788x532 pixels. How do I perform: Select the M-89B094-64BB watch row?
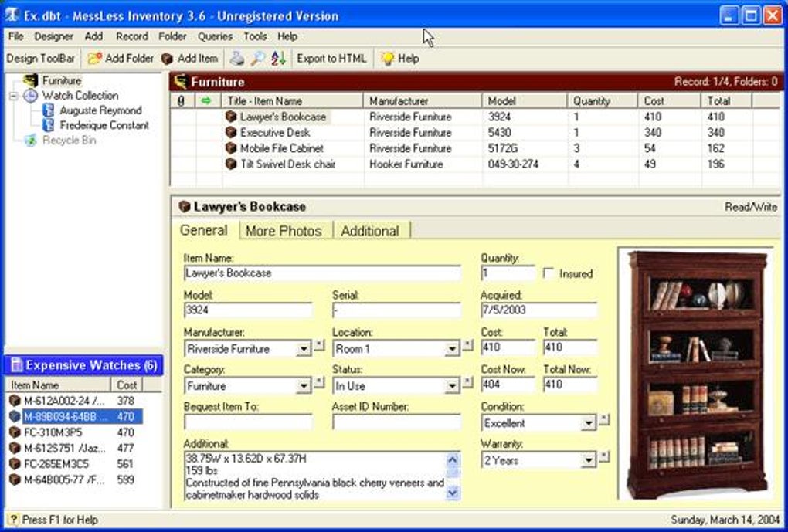click(x=76, y=416)
